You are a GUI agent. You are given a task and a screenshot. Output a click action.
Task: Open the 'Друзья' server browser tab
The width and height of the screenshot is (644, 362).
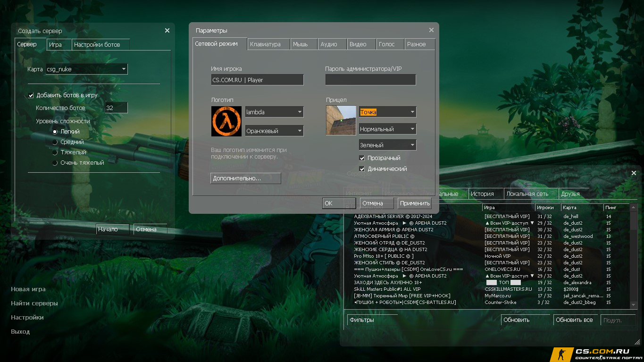[574, 194]
